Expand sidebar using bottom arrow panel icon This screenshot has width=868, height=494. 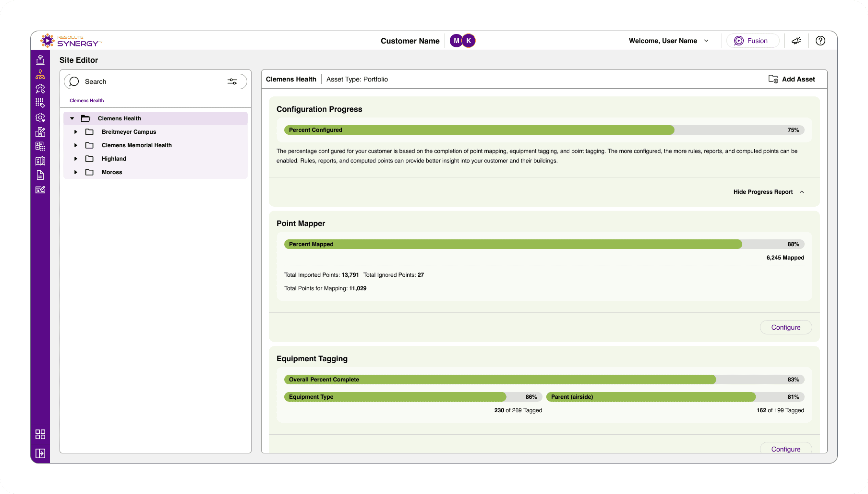point(40,453)
